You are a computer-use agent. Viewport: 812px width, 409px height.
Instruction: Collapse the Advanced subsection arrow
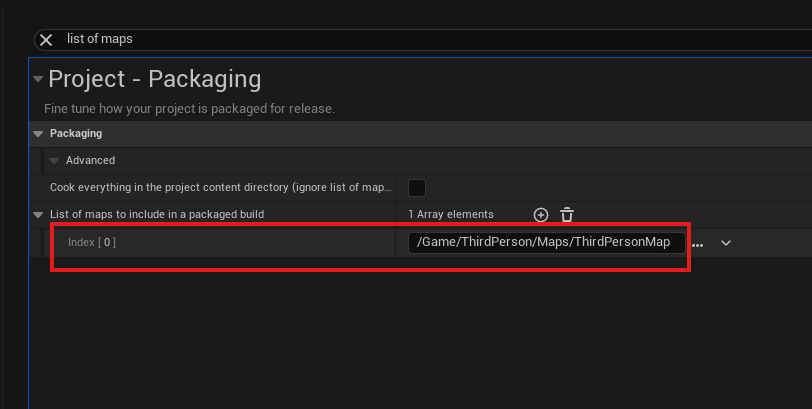[55, 161]
